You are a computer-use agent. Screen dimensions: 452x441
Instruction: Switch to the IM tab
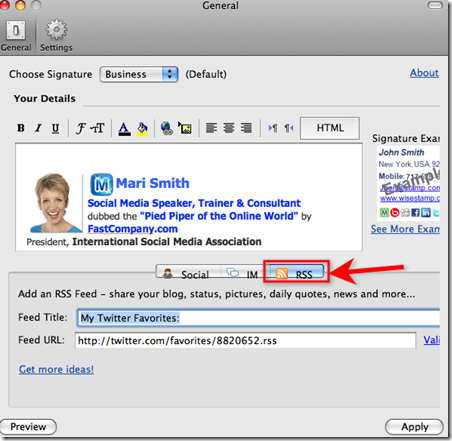[x=243, y=274]
